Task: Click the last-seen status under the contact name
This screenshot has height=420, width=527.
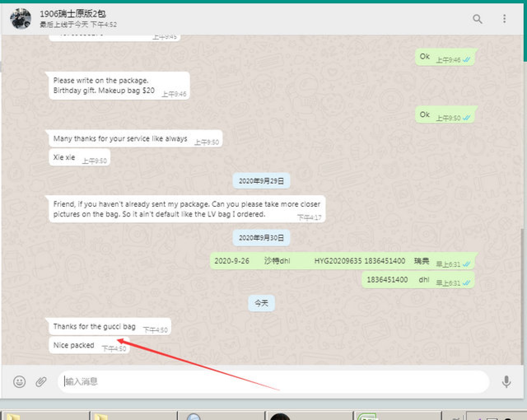Action: click(78, 25)
